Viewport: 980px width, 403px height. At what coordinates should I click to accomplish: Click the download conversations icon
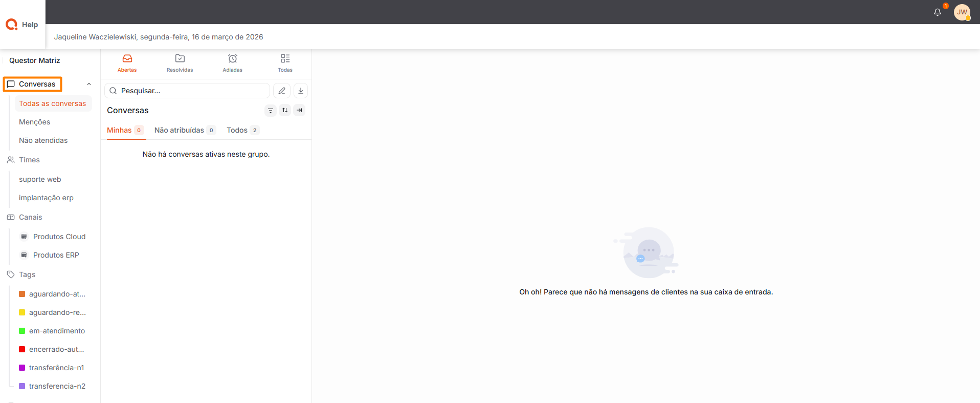coord(301,91)
